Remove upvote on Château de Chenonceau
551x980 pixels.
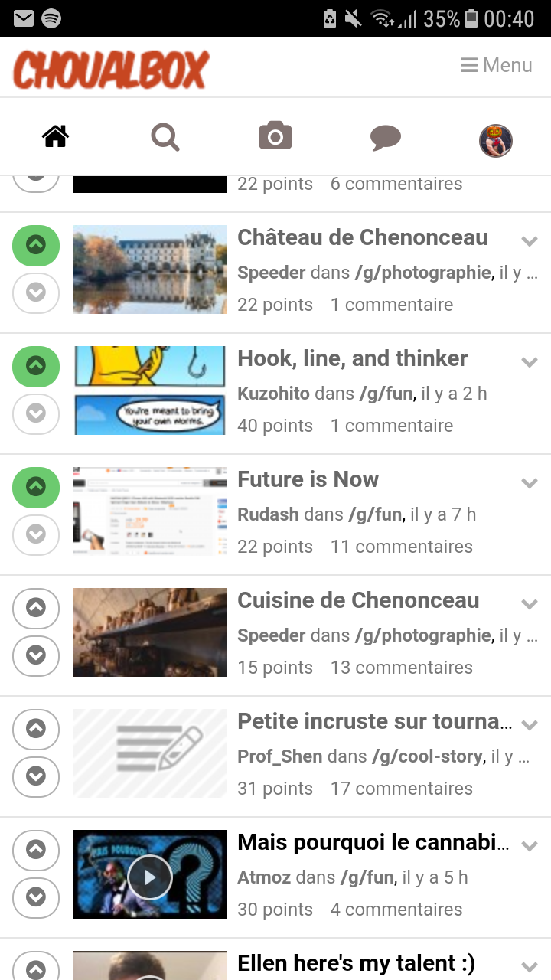[x=36, y=245]
